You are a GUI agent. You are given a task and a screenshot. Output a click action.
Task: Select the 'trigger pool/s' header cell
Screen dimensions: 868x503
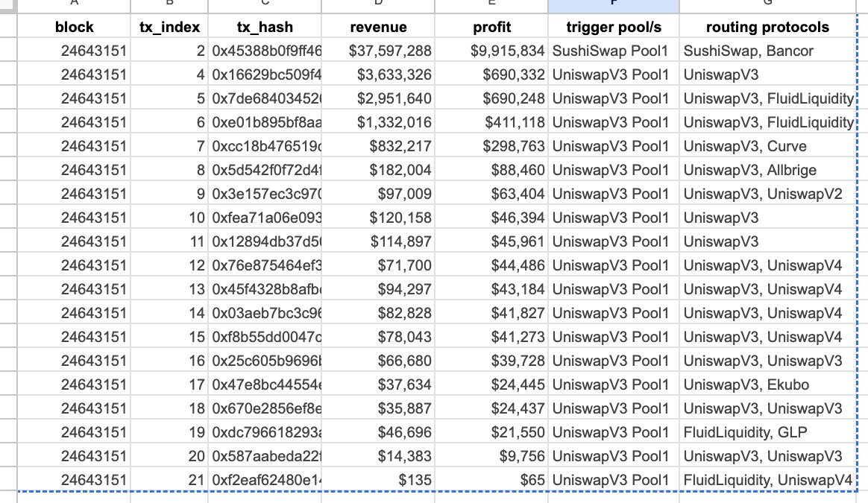[x=614, y=27]
